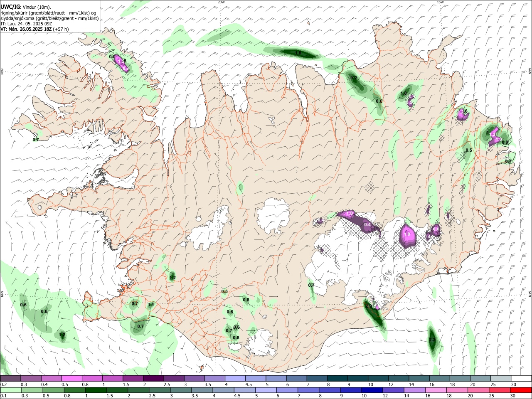The image size is (532, 399).
Task: Select the darkest purple 2–2.5 snow legend swatch
Action: (x=153, y=379)
